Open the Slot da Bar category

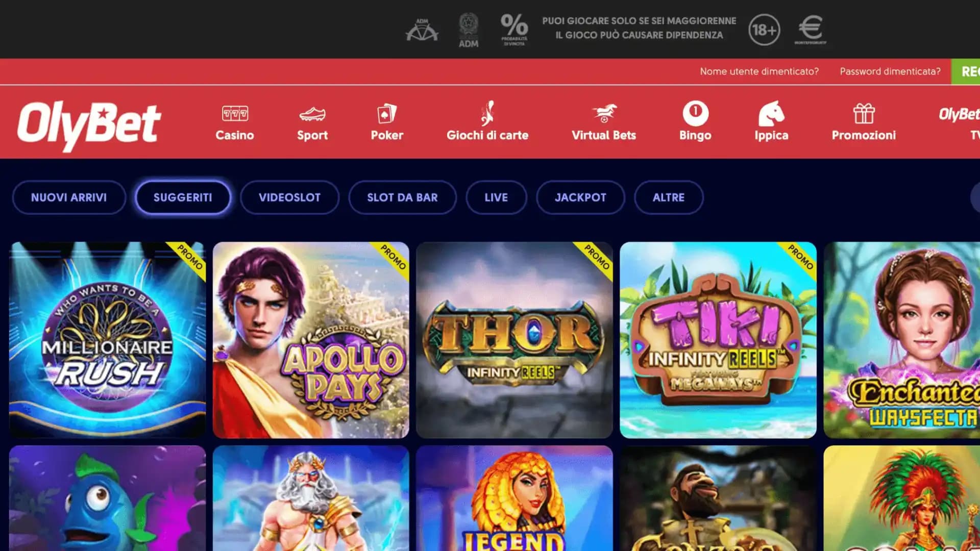(402, 197)
